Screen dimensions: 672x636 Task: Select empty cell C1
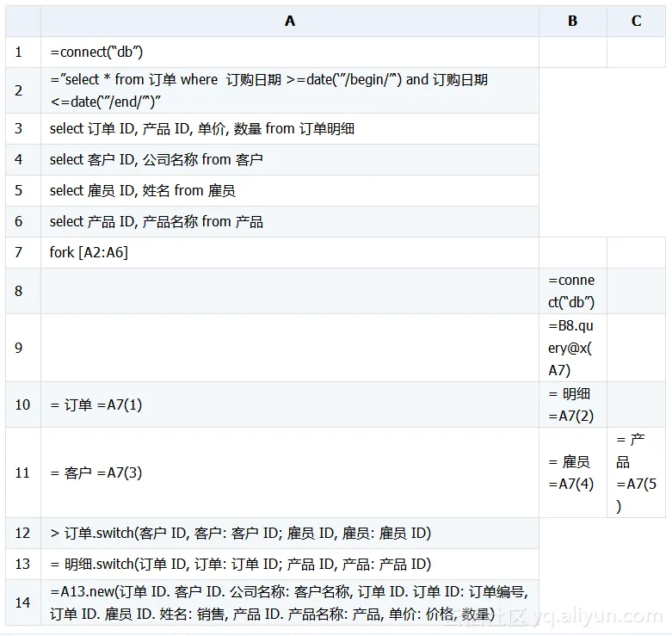(x=637, y=52)
